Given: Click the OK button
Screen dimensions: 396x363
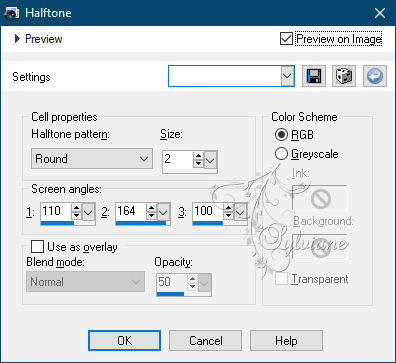Looking at the screenshot, I should 124,341.
